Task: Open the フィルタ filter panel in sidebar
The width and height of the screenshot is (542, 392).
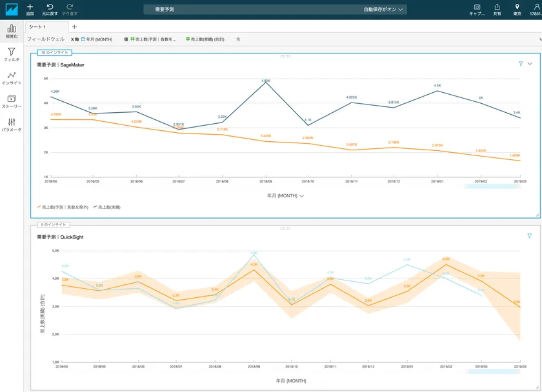Action: tap(12, 54)
